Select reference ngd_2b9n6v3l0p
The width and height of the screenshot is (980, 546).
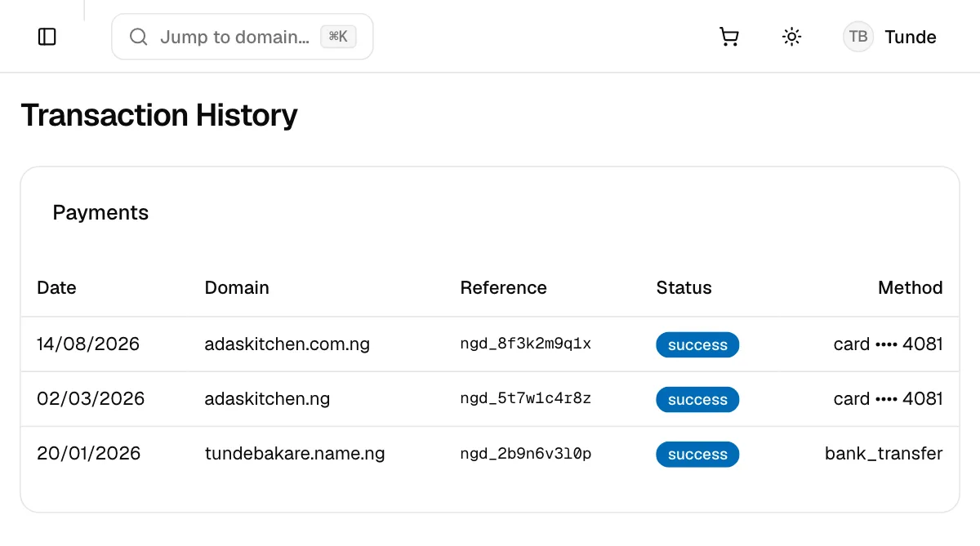click(526, 454)
